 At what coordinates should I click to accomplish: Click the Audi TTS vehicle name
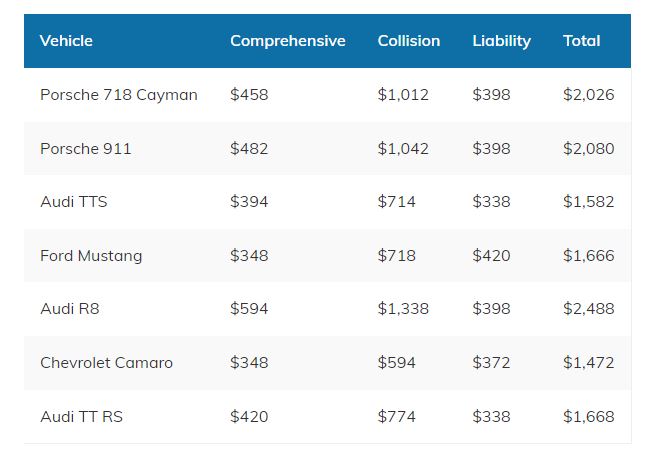pyautogui.click(x=74, y=202)
